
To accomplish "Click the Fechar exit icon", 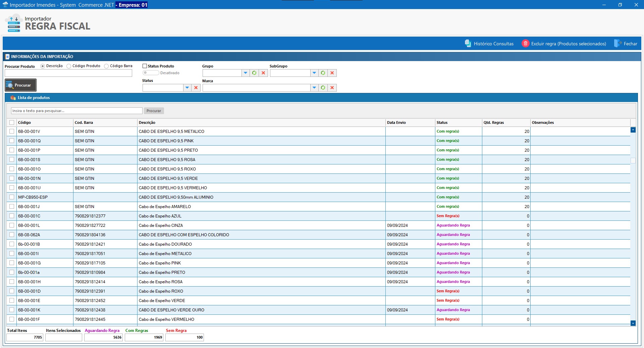I will coord(618,44).
